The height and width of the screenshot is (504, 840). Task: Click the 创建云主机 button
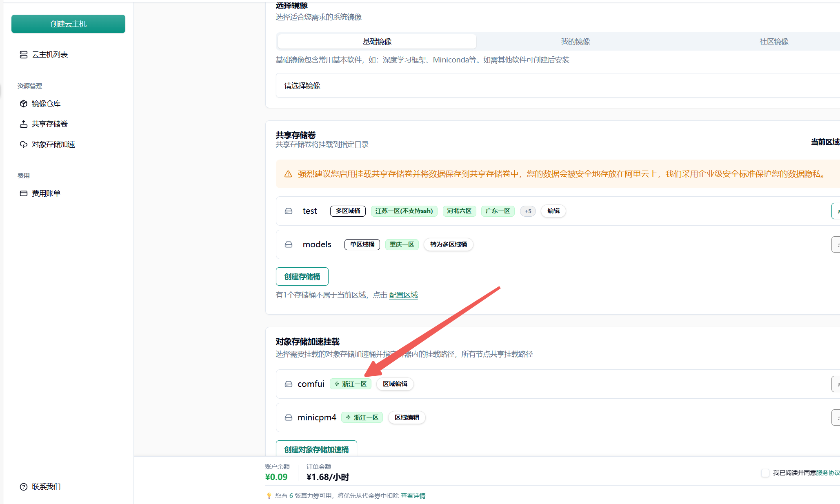coord(68,24)
